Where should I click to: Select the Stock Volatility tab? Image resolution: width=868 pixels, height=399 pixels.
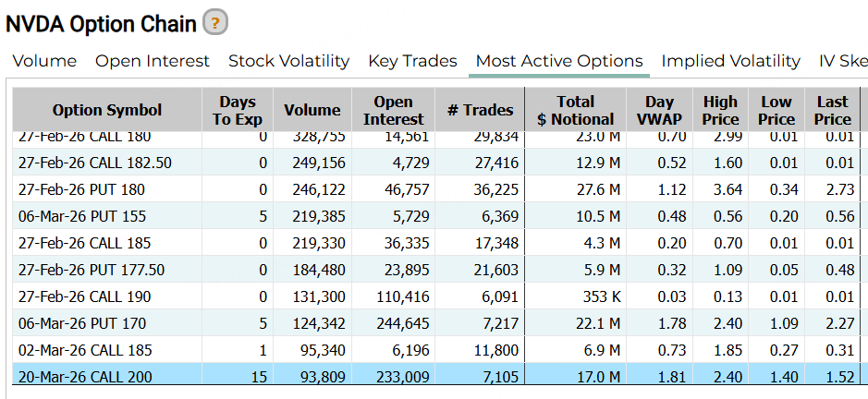(x=288, y=61)
